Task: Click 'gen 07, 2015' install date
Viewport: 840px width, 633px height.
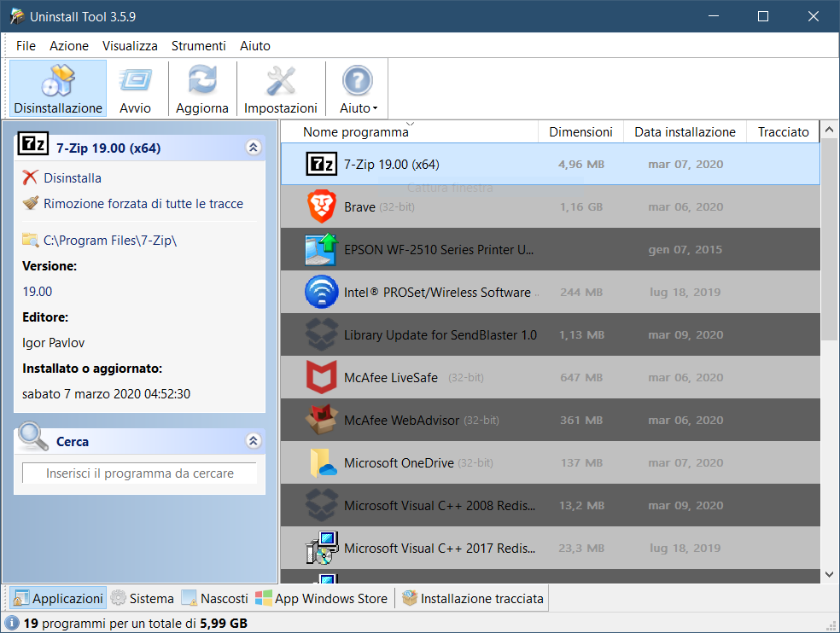Action: coord(685,250)
